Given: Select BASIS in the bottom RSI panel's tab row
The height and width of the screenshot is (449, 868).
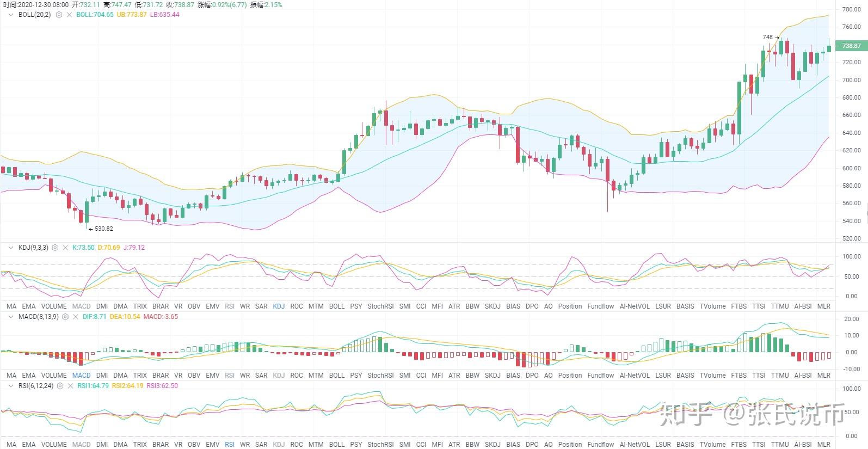Looking at the screenshot, I should [685, 445].
